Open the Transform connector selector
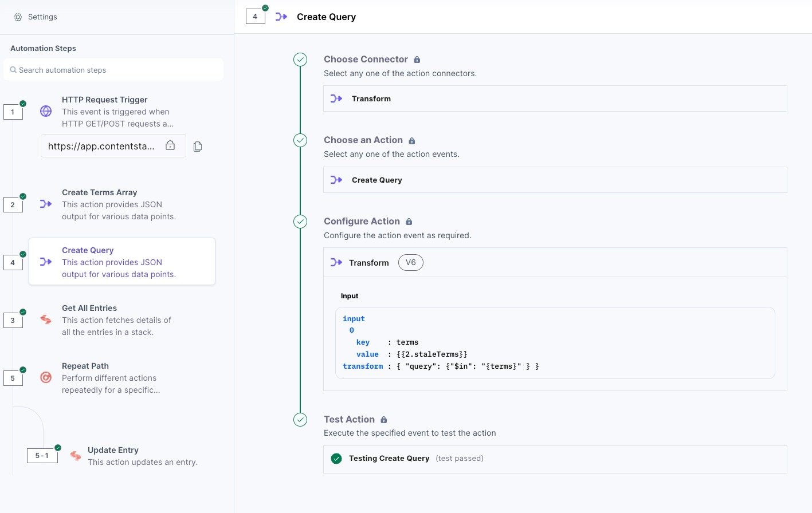The image size is (812, 513). click(x=555, y=98)
